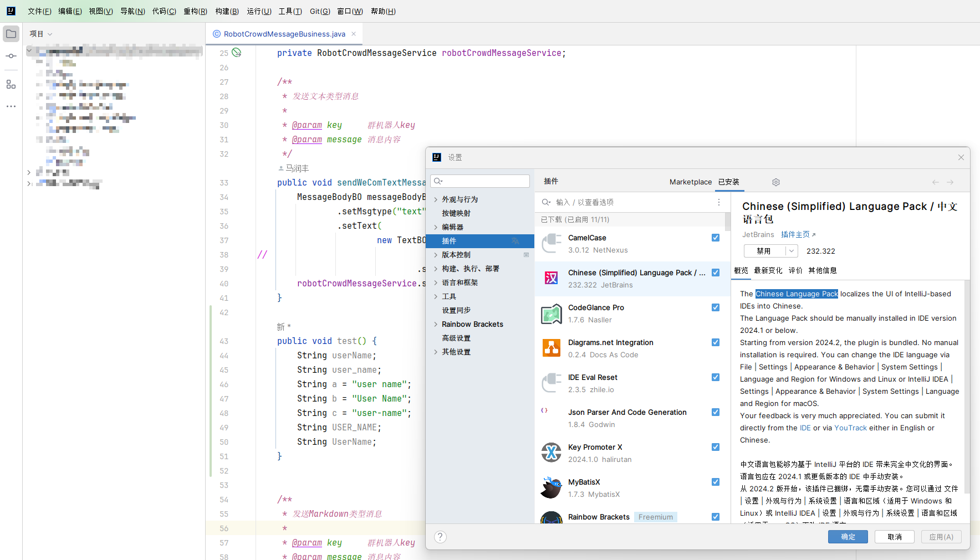Click the plugin description scrollbar

(967, 388)
